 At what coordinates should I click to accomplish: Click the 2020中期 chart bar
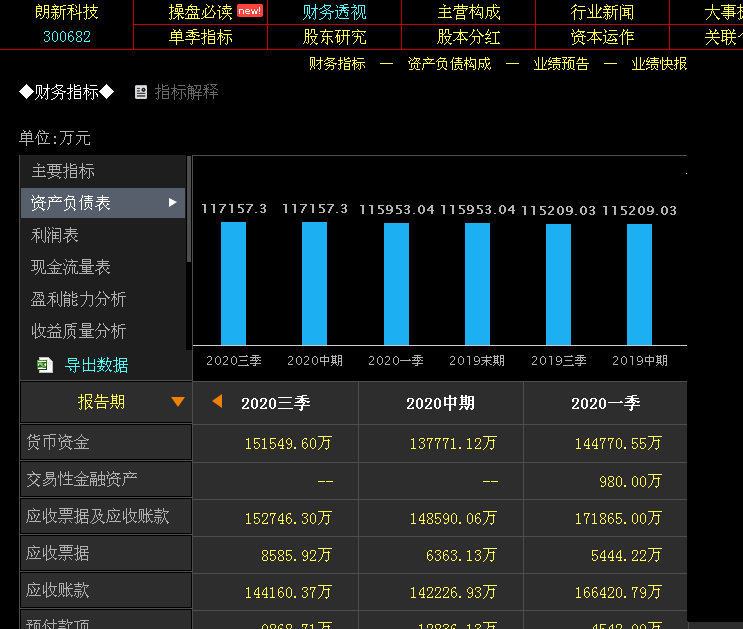coord(315,283)
